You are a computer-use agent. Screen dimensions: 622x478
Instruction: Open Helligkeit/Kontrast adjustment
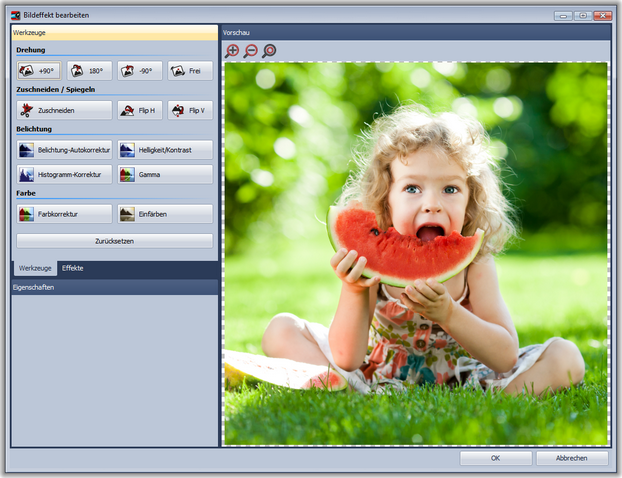click(164, 150)
